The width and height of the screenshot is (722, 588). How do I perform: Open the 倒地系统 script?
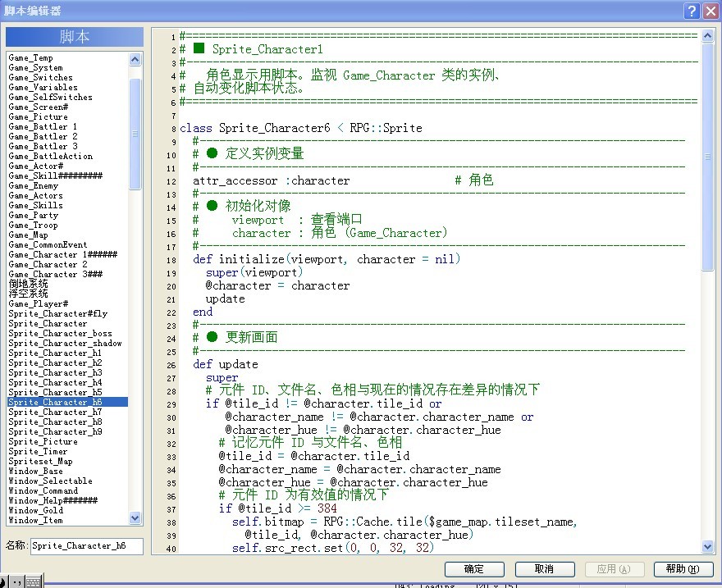coord(28,284)
